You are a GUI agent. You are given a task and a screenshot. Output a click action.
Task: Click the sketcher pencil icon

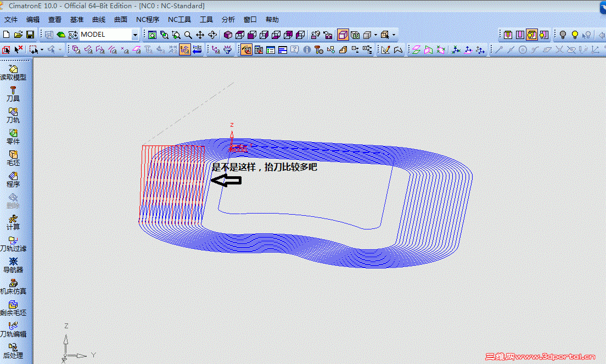385,49
